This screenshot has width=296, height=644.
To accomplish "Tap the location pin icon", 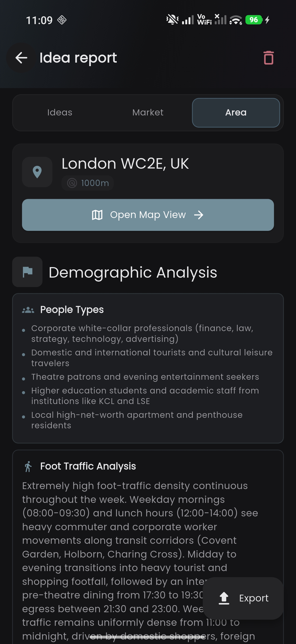I will 37,172.
